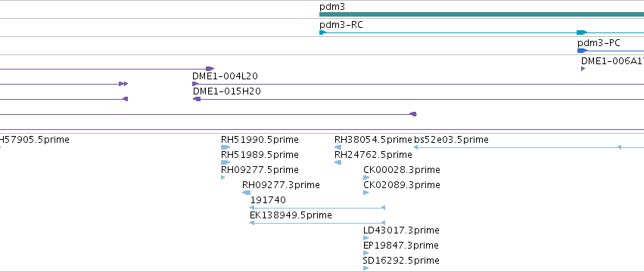
Task: Click the RH24762.5prime EST glyph
Action: [338, 162]
